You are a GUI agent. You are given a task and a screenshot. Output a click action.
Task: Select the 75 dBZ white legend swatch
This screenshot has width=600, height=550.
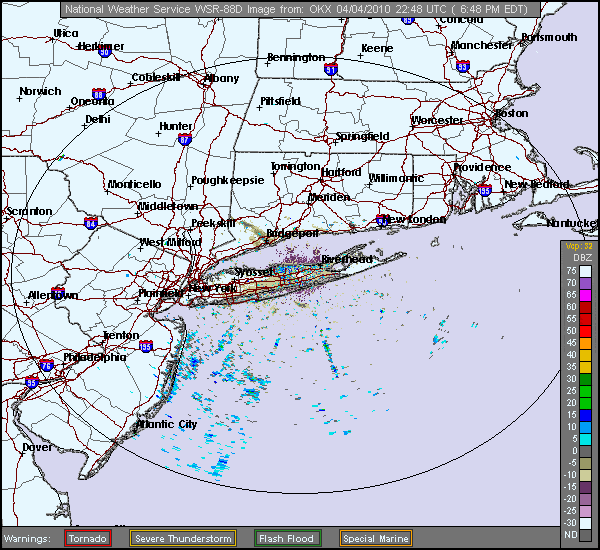(585, 271)
